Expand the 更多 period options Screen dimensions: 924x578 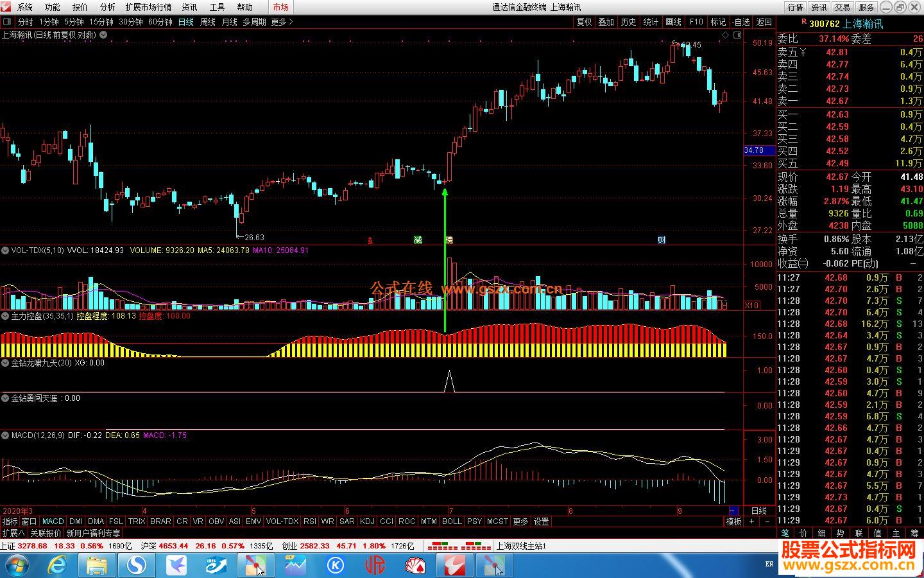coord(282,22)
